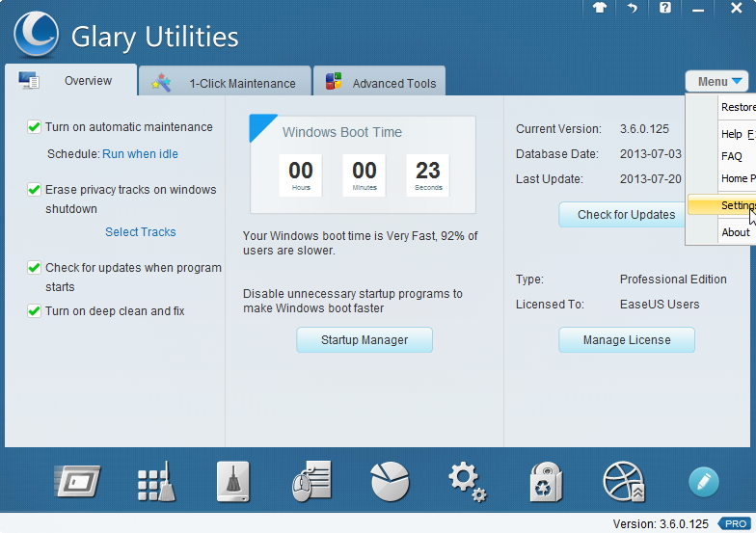Click the Windows Boot Time panel heading
The image size is (756, 533).
341,132
